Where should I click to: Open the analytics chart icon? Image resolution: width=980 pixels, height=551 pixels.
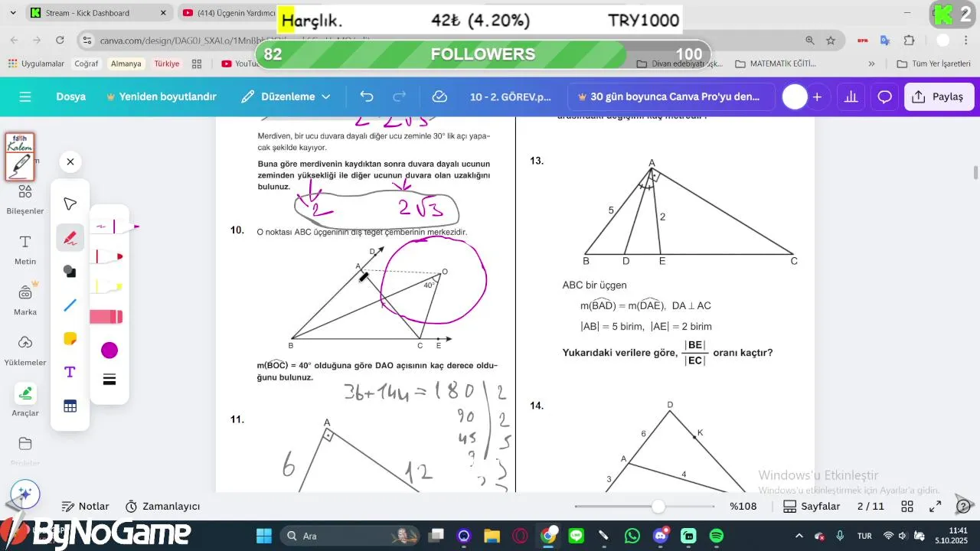coord(851,97)
